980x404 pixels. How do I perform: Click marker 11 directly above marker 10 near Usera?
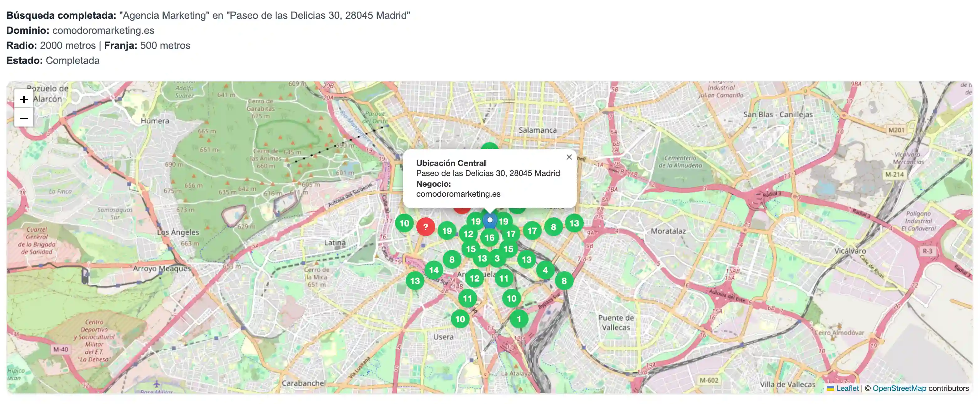tap(467, 298)
